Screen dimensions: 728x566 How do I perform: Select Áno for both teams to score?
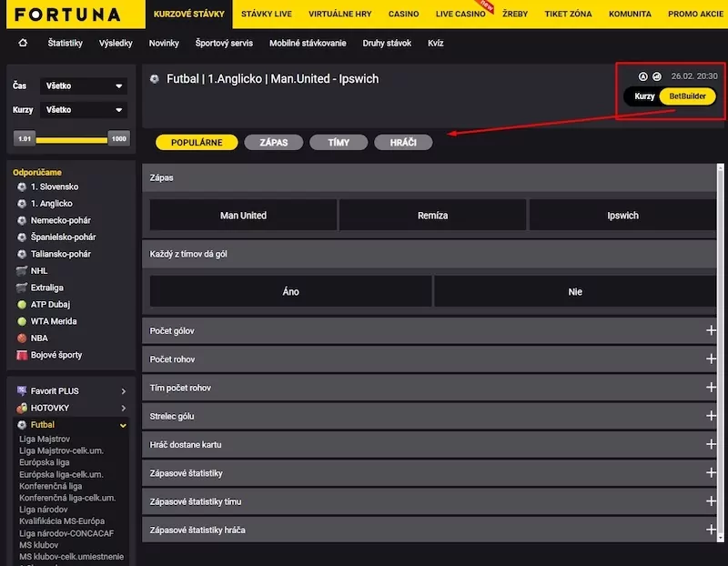click(290, 291)
